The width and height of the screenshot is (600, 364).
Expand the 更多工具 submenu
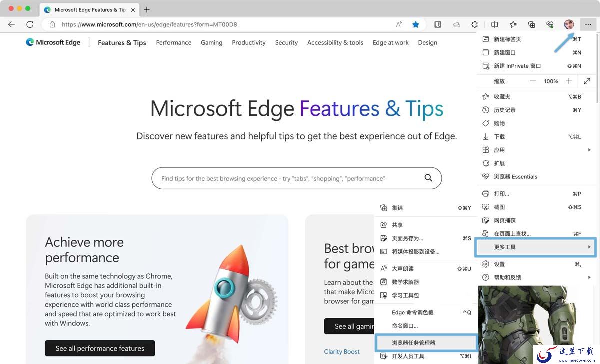coord(535,247)
